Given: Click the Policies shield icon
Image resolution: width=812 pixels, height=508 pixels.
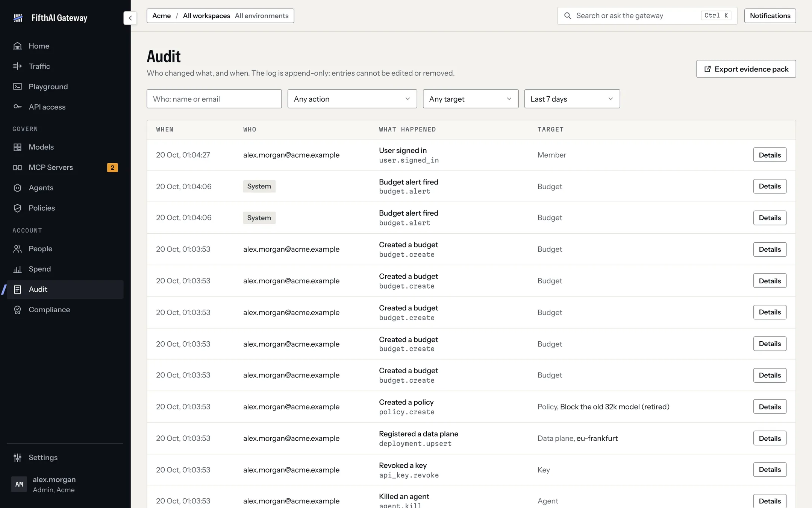Looking at the screenshot, I should pyautogui.click(x=17, y=208).
